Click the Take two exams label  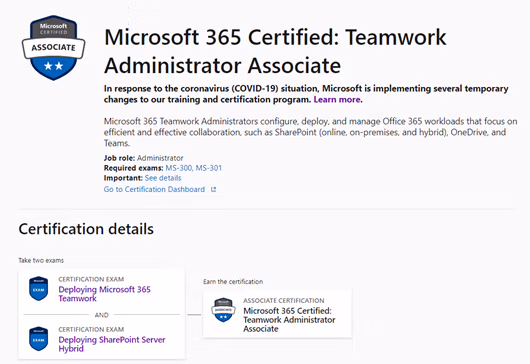point(41,260)
